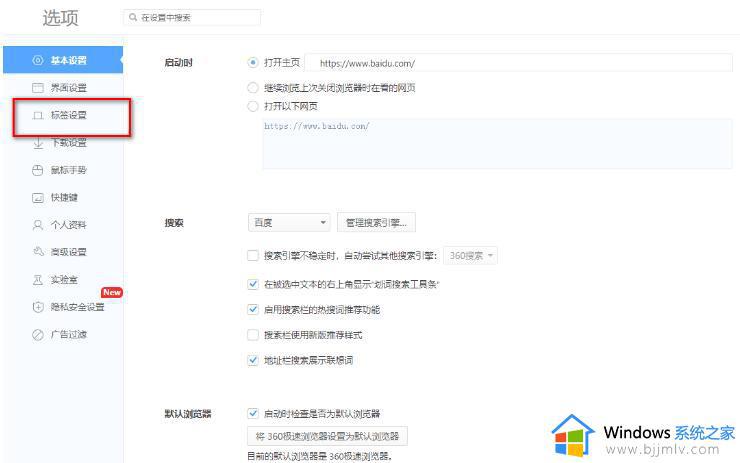Viewport: 740px width, 463px height.
Task: Click the 界面设置 sidebar icon
Action: (38, 88)
